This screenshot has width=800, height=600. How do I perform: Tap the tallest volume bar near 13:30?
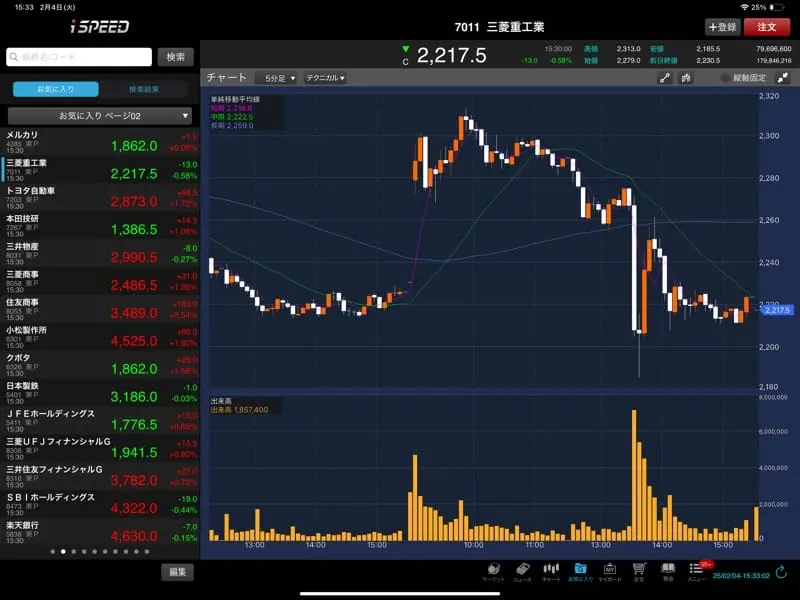pyautogui.click(x=634, y=475)
